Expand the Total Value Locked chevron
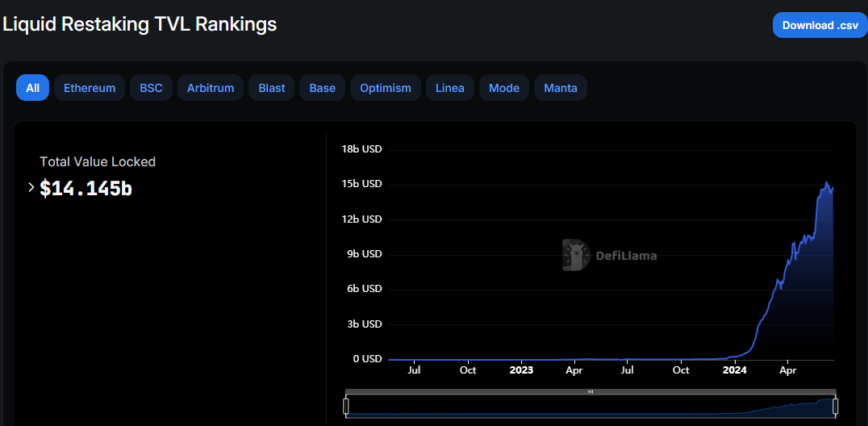 31,188
